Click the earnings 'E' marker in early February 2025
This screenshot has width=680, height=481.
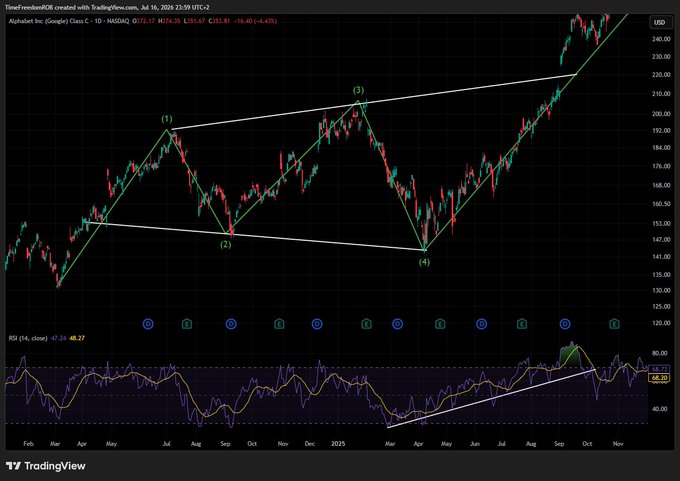[x=366, y=324]
